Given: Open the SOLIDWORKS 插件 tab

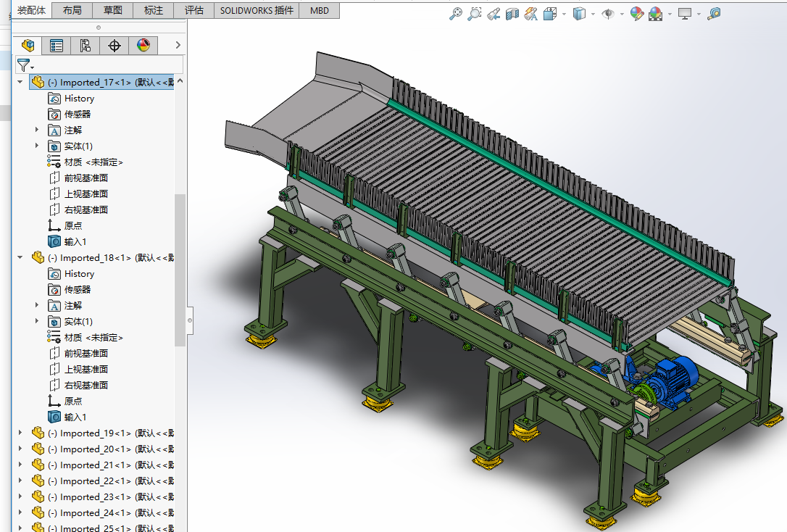Looking at the screenshot, I should (x=257, y=10).
